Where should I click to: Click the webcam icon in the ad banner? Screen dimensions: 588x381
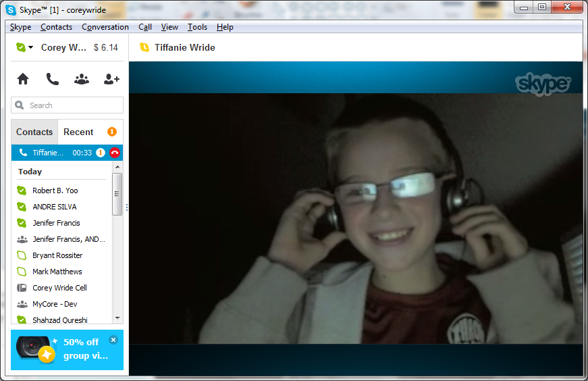pyautogui.click(x=36, y=350)
